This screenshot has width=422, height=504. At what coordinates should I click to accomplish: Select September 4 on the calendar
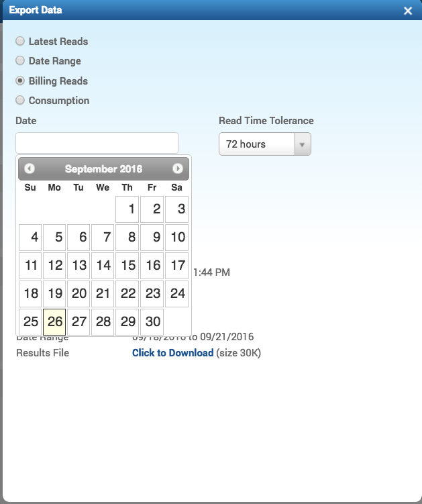(31, 238)
